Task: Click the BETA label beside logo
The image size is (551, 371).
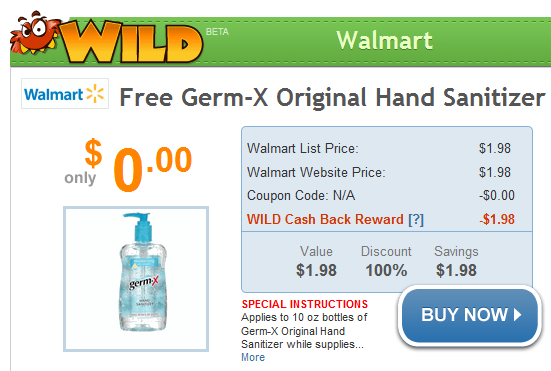Action: click(217, 32)
